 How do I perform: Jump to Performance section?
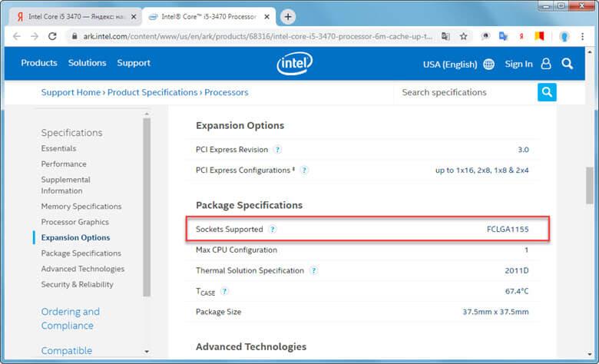coord(64,164)
